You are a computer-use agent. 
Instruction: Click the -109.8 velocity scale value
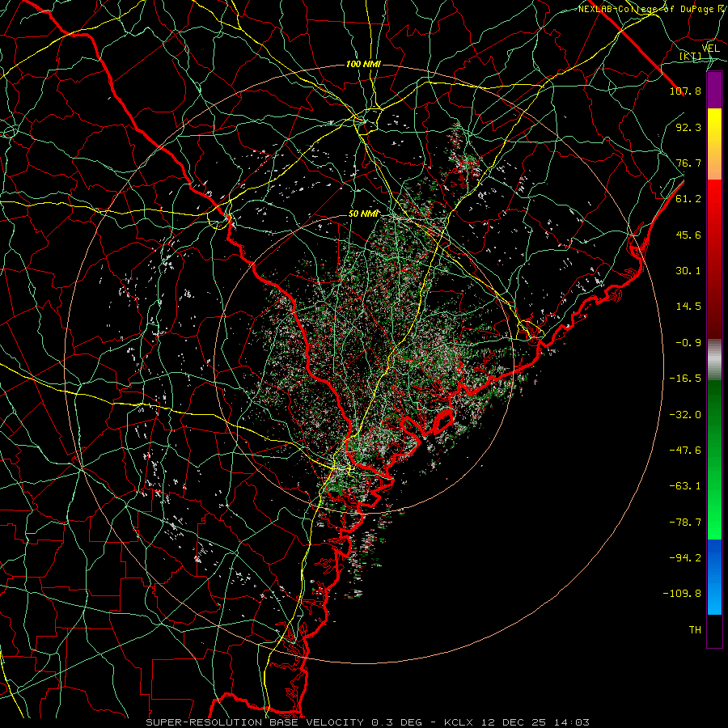[x=682, y=594]
